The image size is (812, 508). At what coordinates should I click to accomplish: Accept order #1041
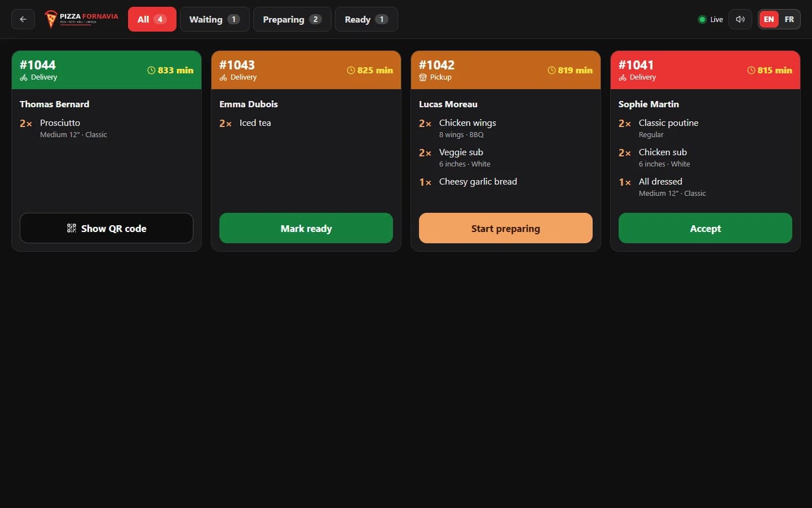tap(705, 228)
